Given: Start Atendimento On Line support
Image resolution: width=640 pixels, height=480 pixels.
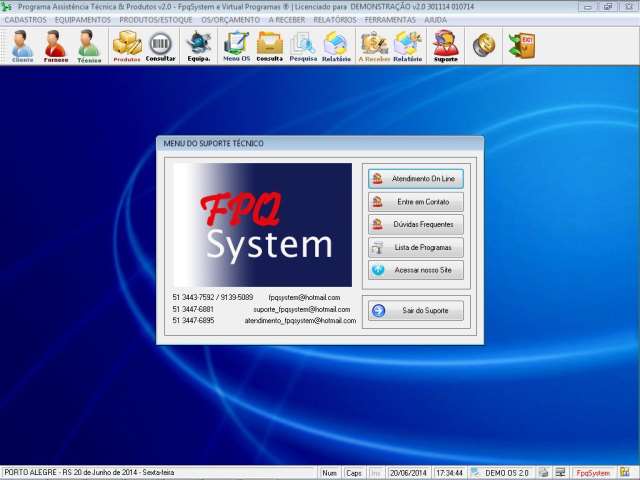Looking at the screenshot, I should [416, 179].
